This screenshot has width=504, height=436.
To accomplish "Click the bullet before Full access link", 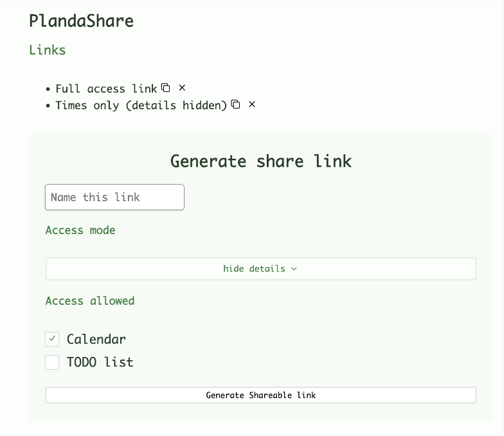I will [x=48, y=89].
